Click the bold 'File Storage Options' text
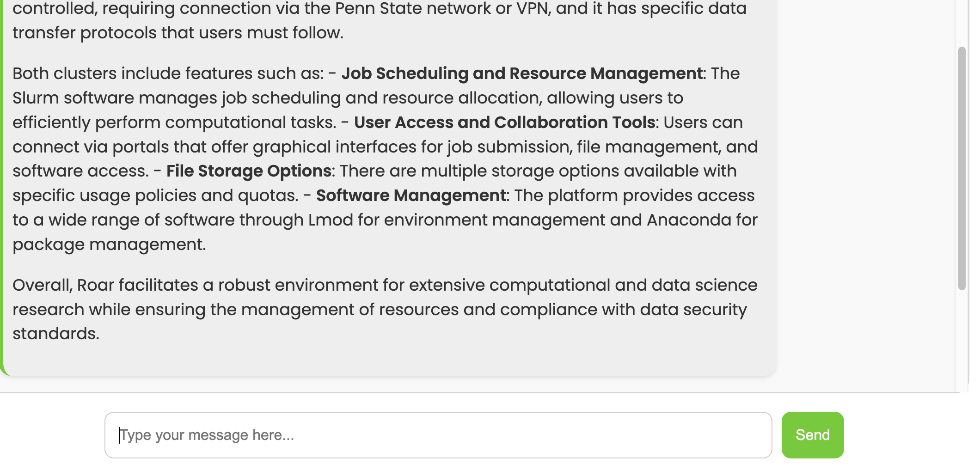Image resolution: width=980 pixels, height=476 pixels. click(249, 171)
